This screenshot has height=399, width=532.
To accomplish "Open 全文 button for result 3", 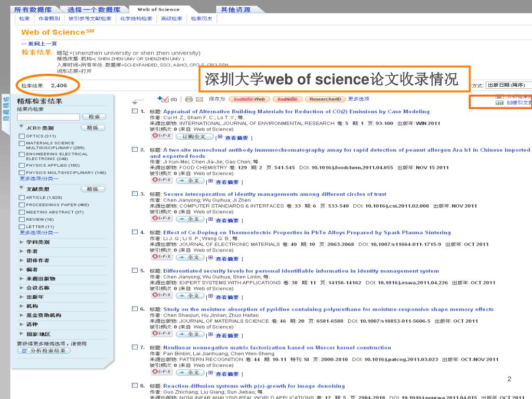I will (190, 219).
